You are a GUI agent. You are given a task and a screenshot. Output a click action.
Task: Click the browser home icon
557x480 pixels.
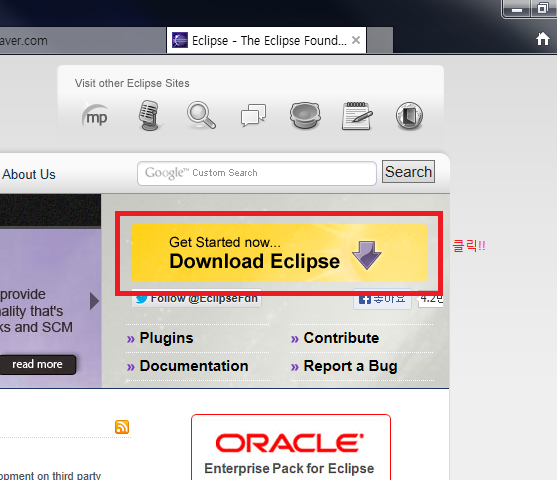[x=543, y=39]
